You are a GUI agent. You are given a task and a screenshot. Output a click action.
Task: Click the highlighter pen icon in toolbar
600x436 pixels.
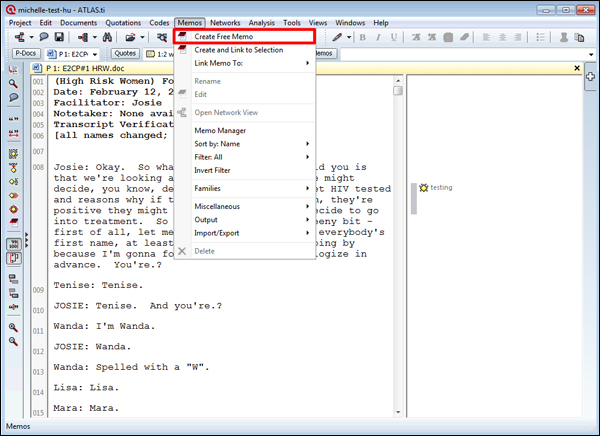(x=338, y=37)
